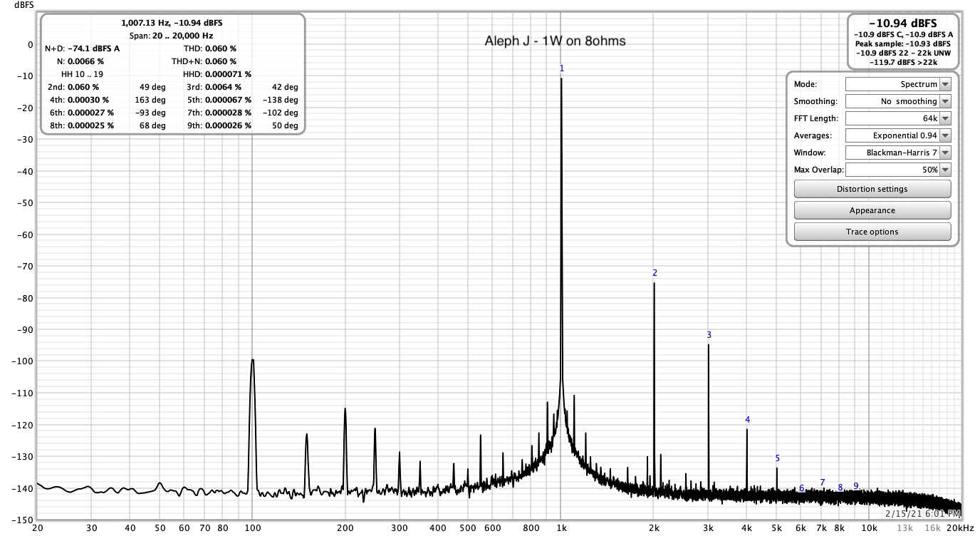This screenshot has width=980, height=536.
Task: Click the '-10.9 dBFS C, -10.9 dBFS A' readout
Action: tap(903, 34)
